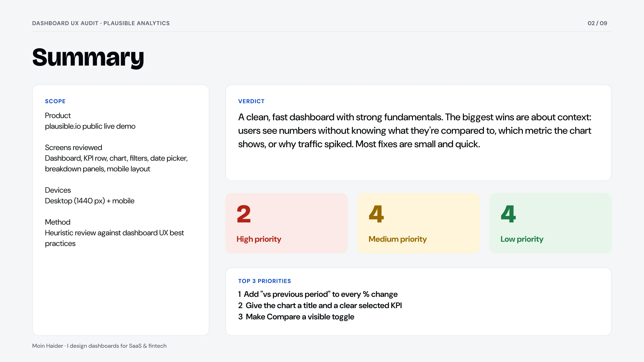Click the 'Method' label
644x362 pixels.
tap(58, 222)
